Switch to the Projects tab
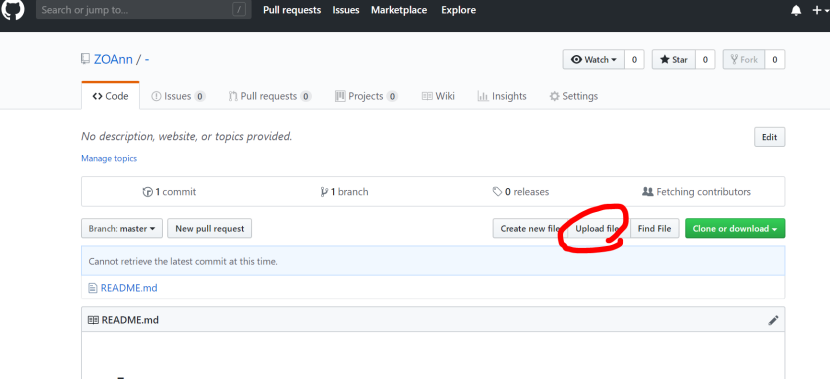 pyautogui.click(x=366, y=96)
